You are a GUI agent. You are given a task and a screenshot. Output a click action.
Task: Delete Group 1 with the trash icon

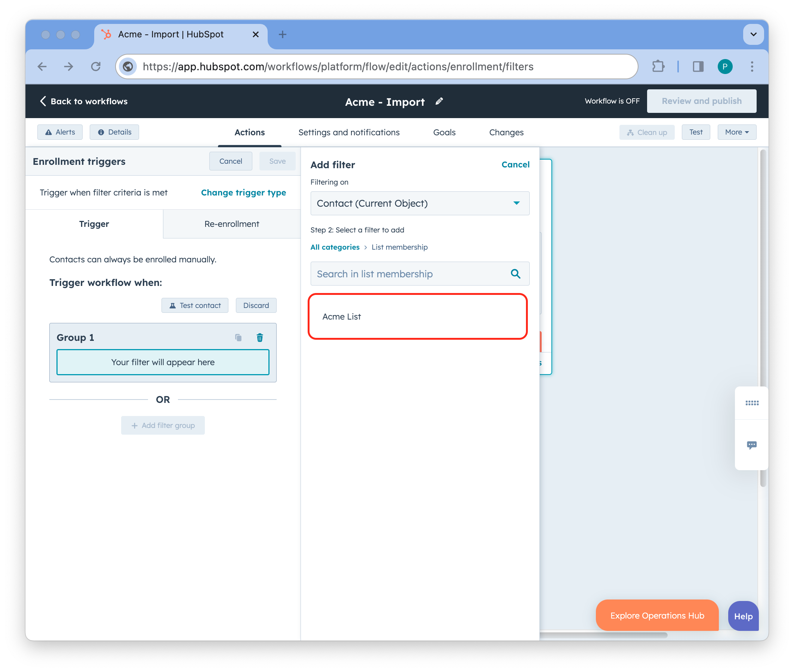[x=260, y=337]
